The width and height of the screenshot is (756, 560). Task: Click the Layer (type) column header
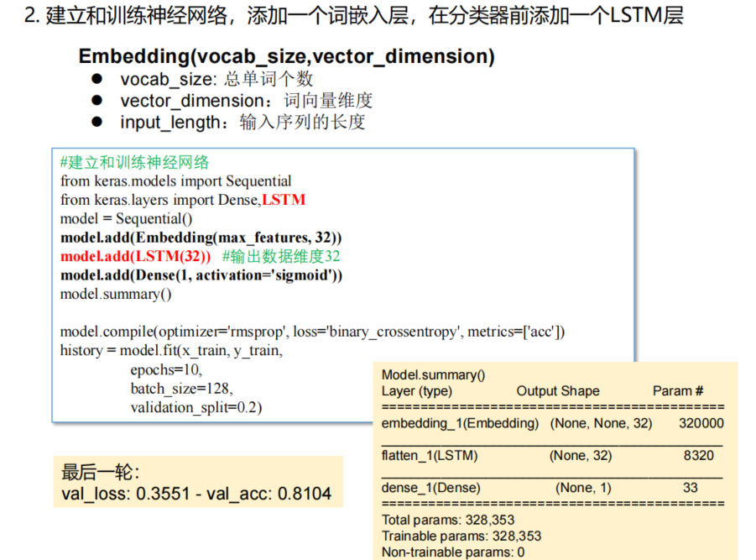click(417, 390)
